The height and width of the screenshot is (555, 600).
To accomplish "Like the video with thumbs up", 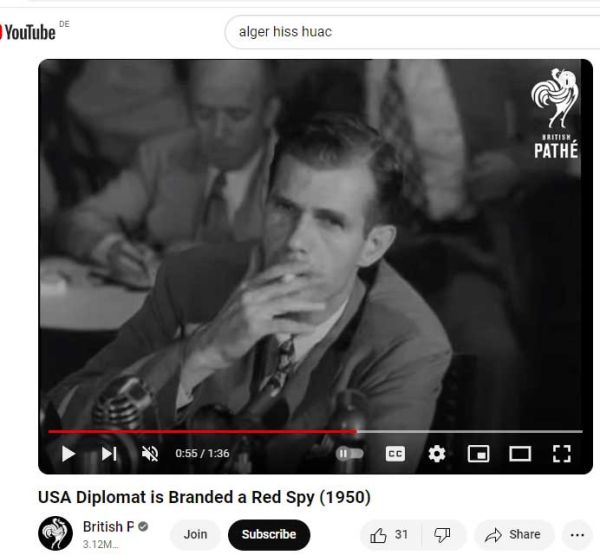I will click(389, 535).
